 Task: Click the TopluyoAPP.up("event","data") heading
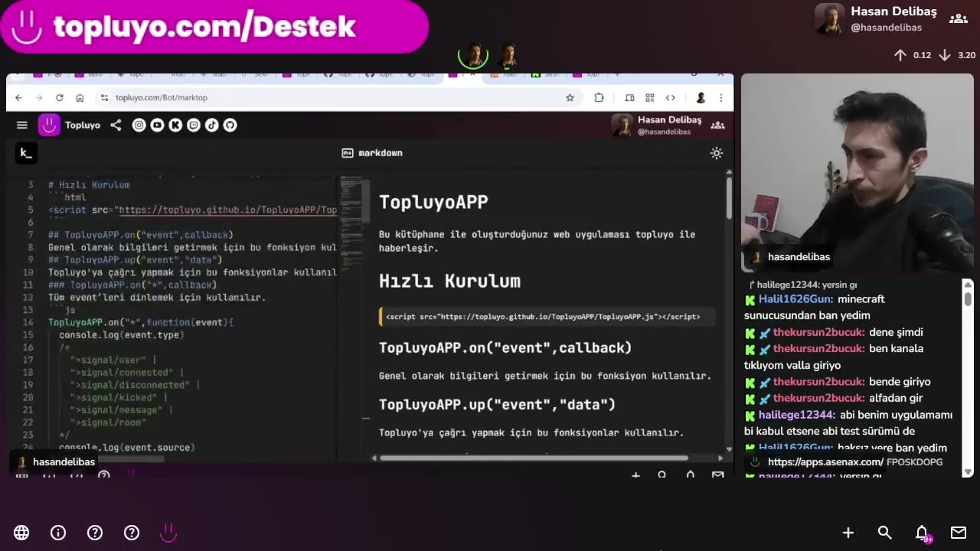(497, 404)
